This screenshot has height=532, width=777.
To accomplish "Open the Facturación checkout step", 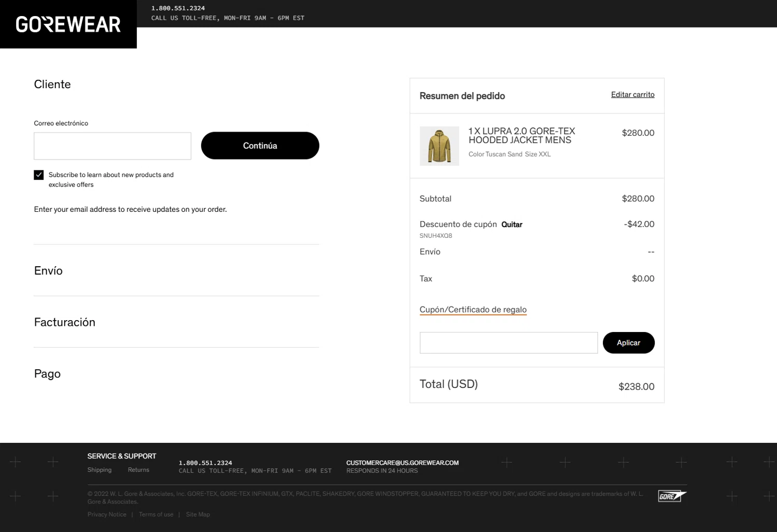I will point(65,322).
